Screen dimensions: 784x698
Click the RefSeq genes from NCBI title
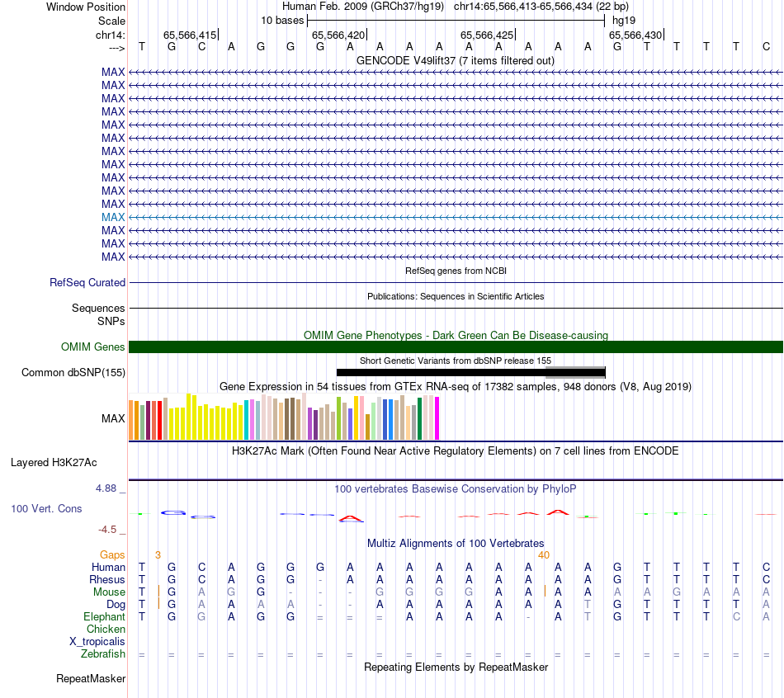tap(456, 271)
